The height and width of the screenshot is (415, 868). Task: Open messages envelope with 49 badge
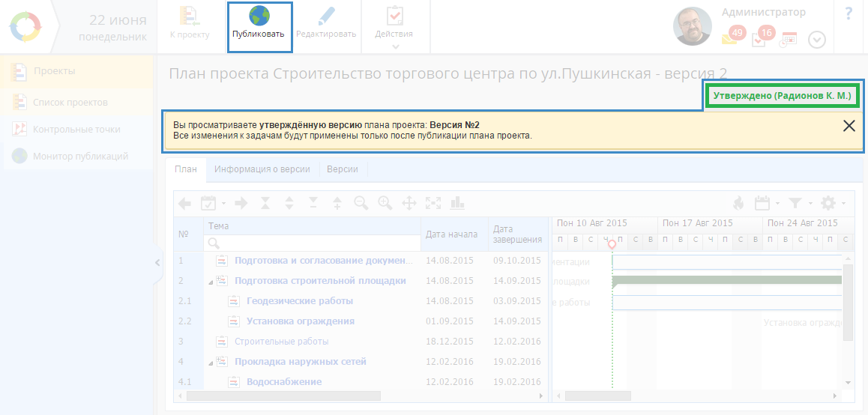730,37
